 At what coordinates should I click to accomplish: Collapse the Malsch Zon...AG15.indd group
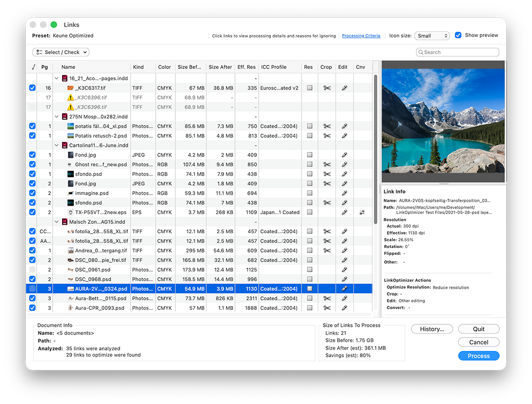[57, 221]
